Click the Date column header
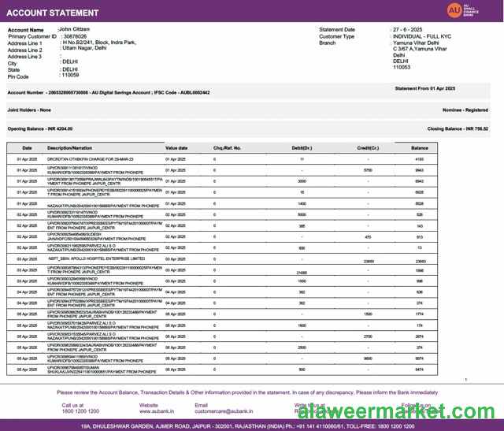504x431 pixels. [27, 148]
